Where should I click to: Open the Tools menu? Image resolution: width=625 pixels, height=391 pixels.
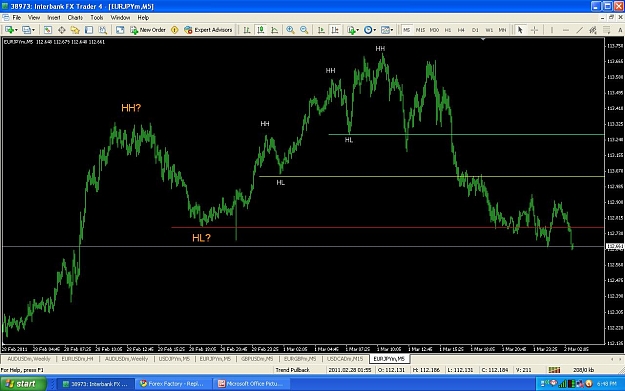click(97, 18)
